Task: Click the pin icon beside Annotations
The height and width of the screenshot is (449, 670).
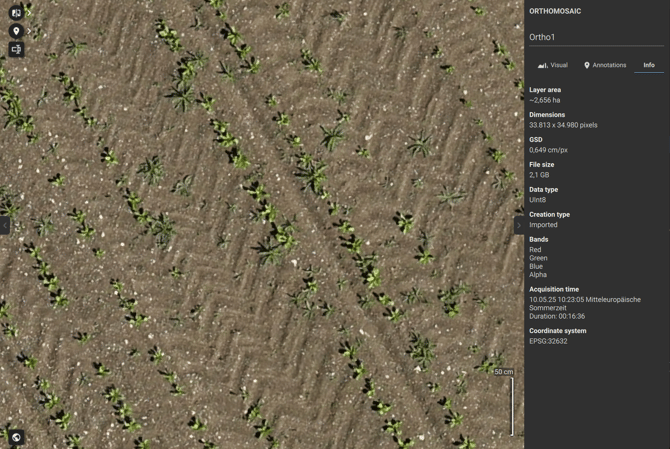Action: coord(587,65)
